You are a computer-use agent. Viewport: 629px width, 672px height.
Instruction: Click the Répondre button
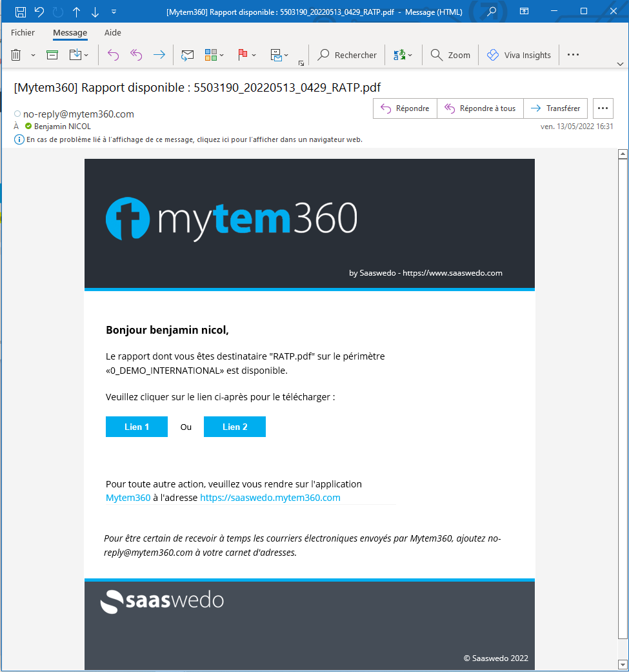[x=405, y=108]
